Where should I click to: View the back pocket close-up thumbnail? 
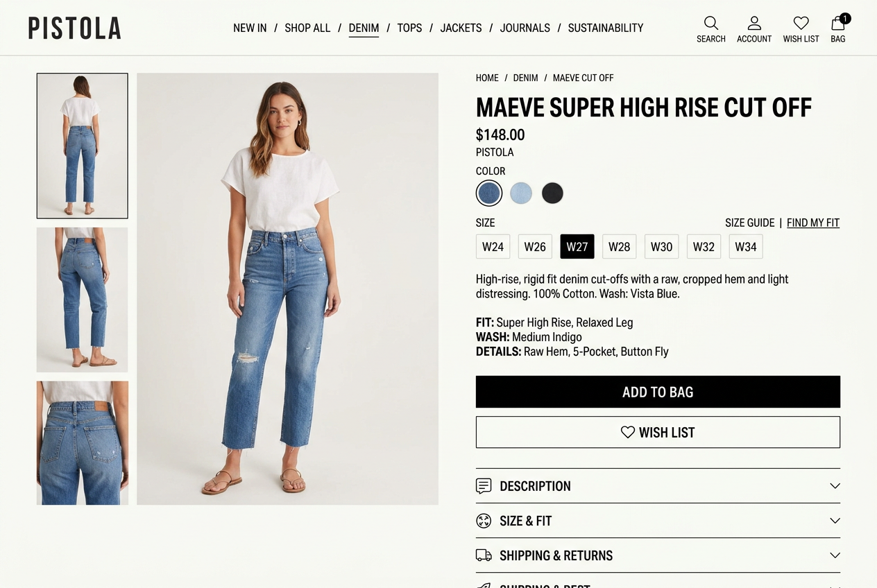[x=83, y=442]
